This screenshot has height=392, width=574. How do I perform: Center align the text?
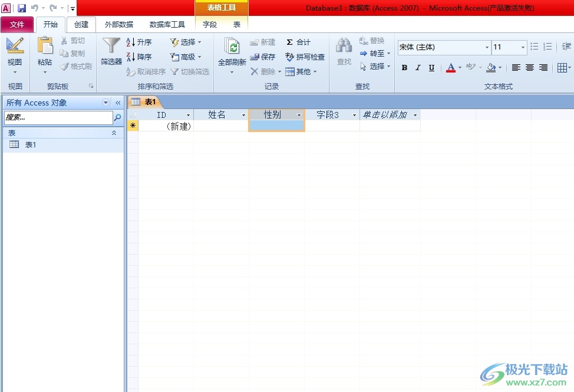[530, 68]
